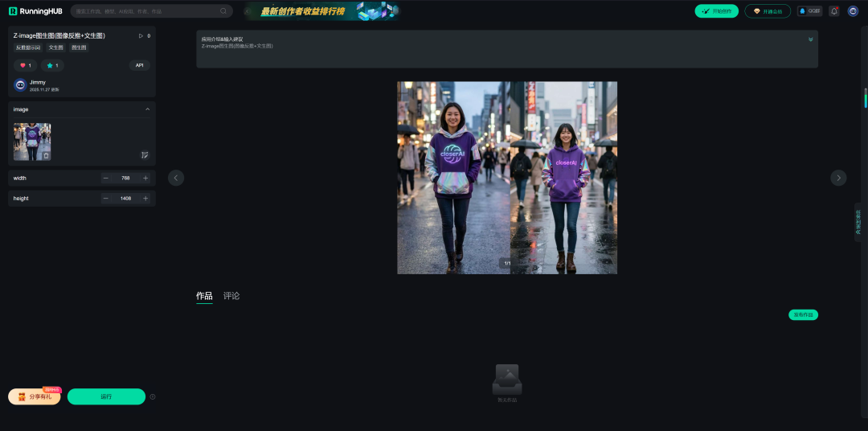The height and width of the screenshot is (431, 868).
Task: Click the run count play icon
Action: [141, 35]
